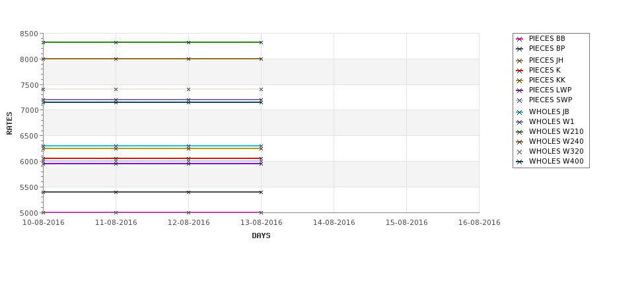Click the 11-08-2016 point on green 8300 line

click(x=116, y=42)
